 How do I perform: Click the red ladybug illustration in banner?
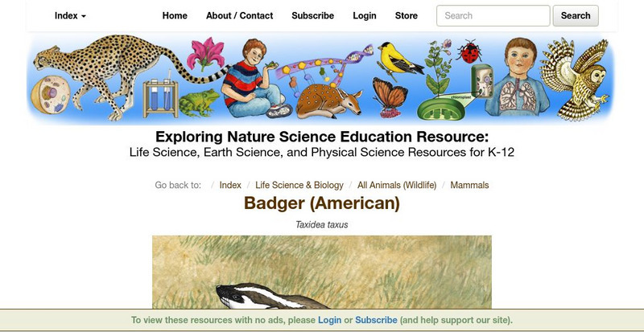coord(469,51)
